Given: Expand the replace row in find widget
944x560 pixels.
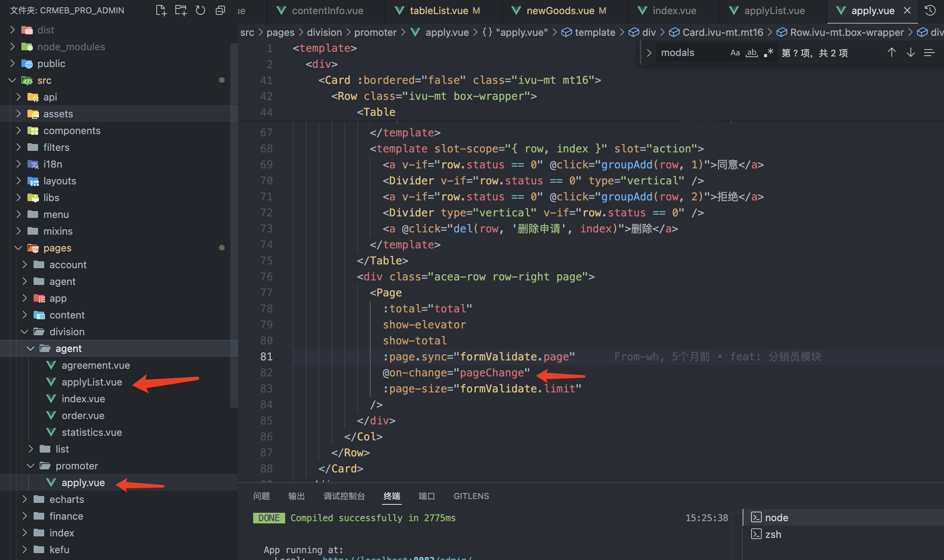Looking at the screenshot, I should [649, 53].
